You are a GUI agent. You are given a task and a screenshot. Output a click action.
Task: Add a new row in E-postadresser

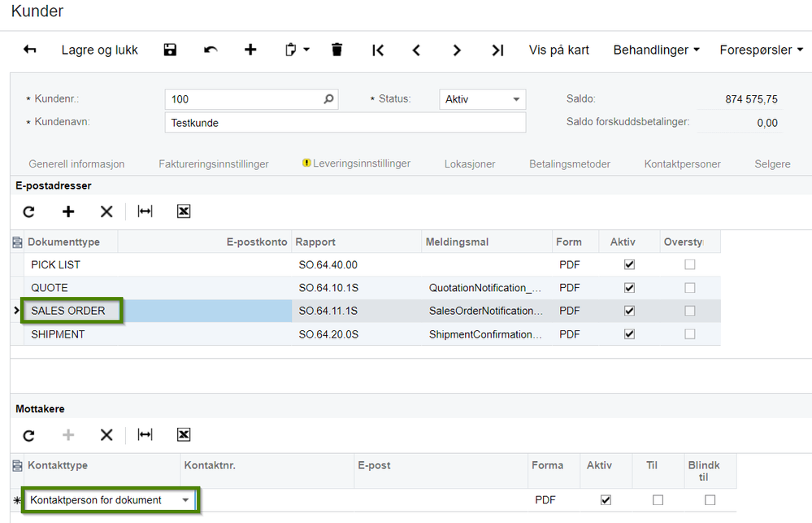67,211
